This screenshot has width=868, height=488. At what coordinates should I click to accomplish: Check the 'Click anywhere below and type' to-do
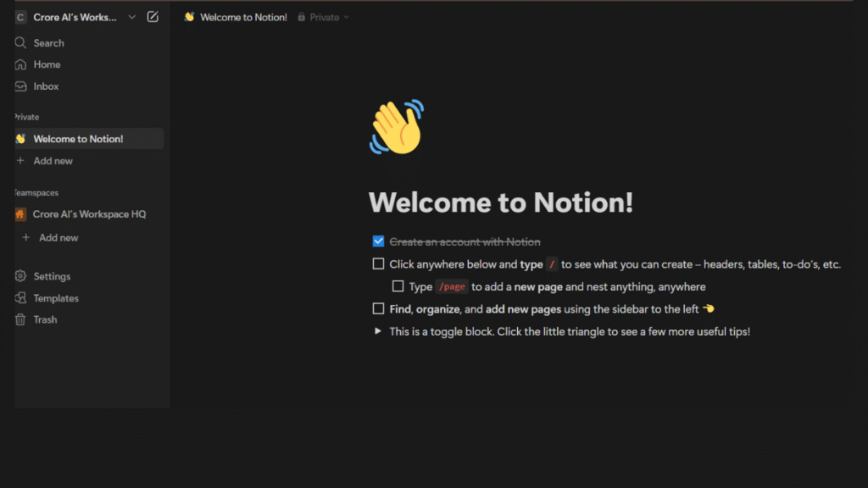tap(377, 263)
